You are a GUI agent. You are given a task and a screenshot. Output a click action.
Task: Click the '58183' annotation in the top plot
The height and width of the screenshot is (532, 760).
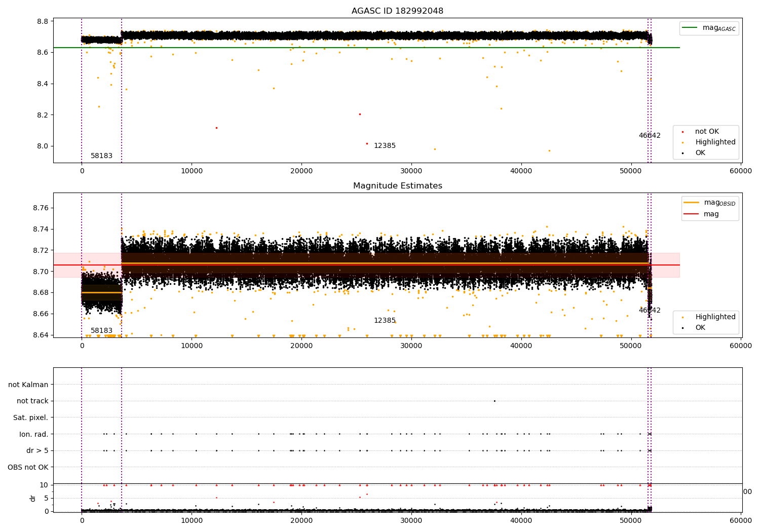pyautogui.click(x=101, y=156)
